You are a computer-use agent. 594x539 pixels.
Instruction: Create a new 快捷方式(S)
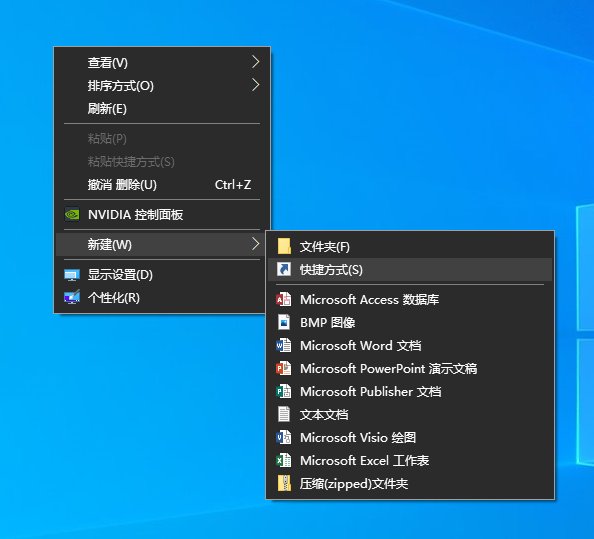coord(410,270)
